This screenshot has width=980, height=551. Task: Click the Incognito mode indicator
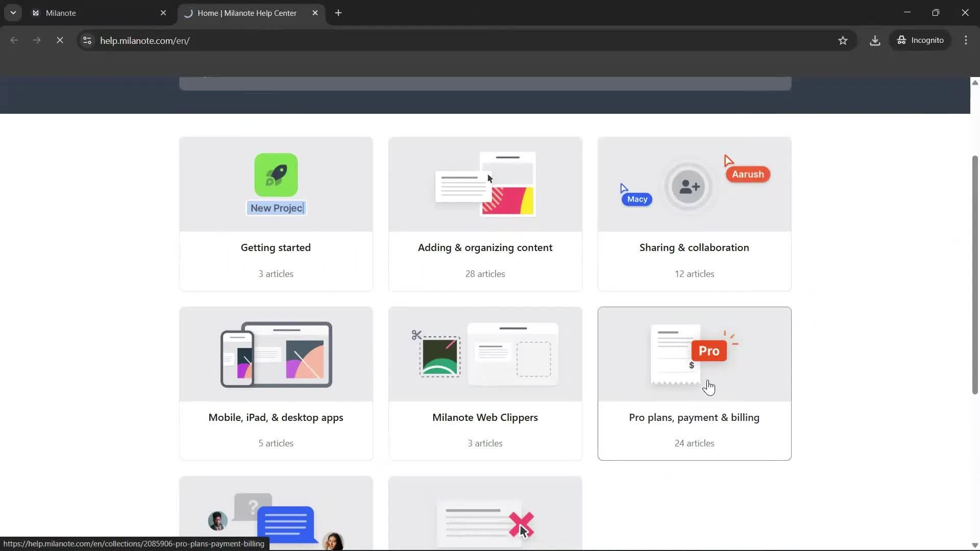click(x=920, y=40)
